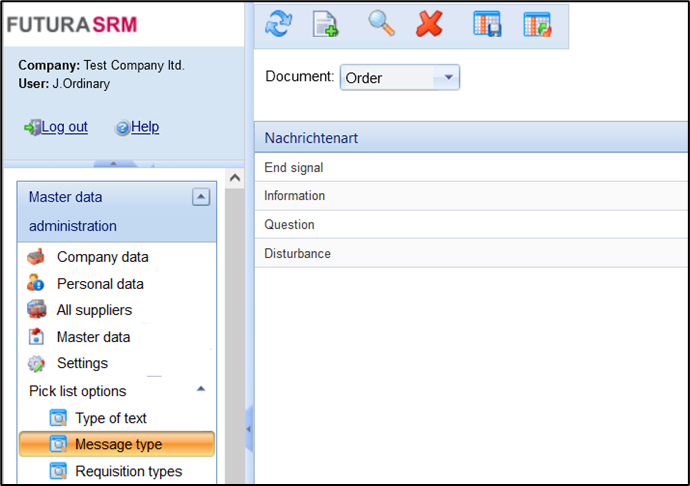Click the Refresh icon in the toolbar
Viewport: 690px width, 486px height.
[278, 24]
